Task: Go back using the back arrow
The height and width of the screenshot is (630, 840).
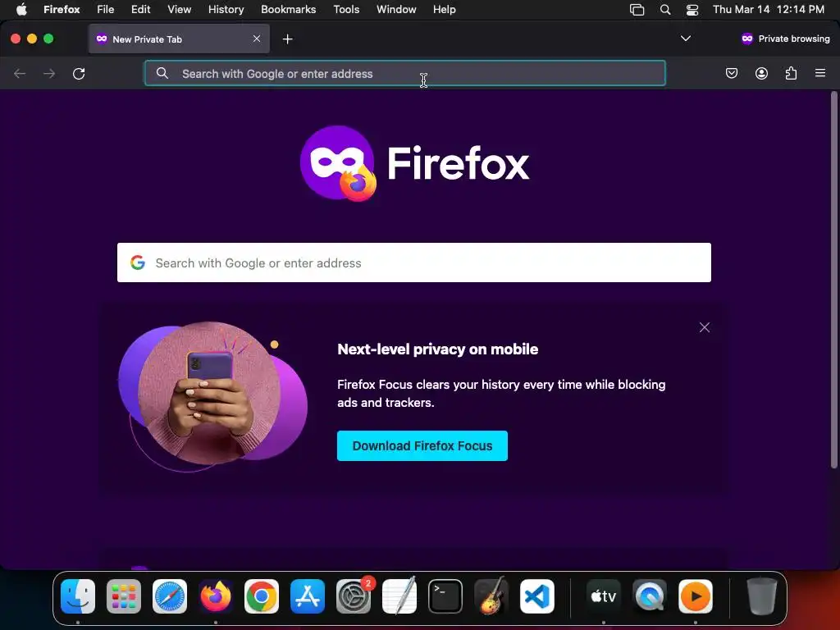Action: [20, 73]
